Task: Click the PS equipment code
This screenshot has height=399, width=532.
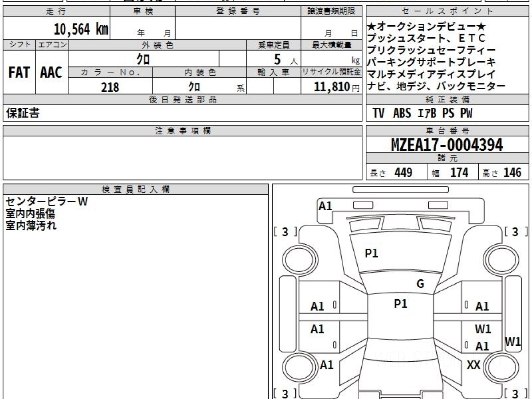Action: pos(448,113)
